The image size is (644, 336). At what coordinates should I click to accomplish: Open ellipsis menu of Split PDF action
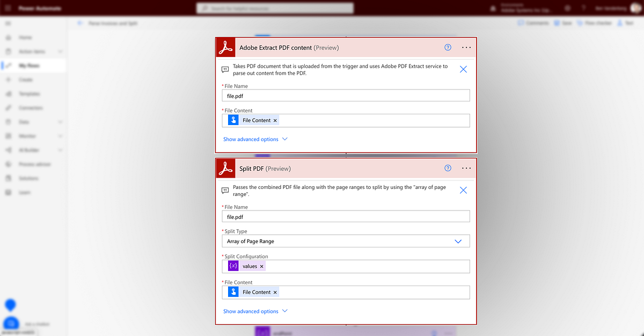[x=466, y=168]
